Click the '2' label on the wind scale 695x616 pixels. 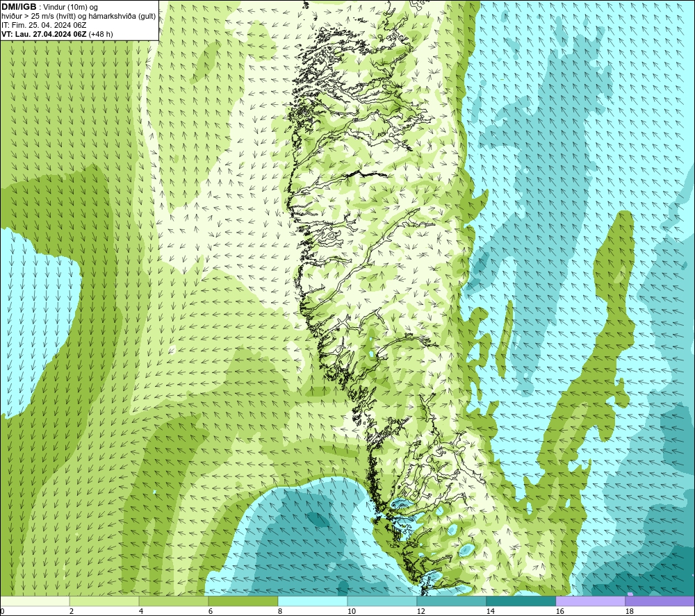pyautogui.click(x=72, y=611)
